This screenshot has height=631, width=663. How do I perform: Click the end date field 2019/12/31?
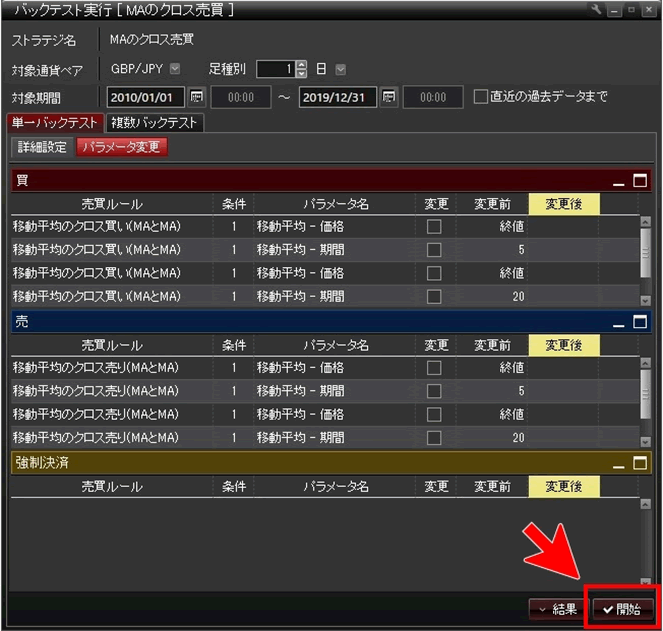pyautogui.click(x=337, y=97)
